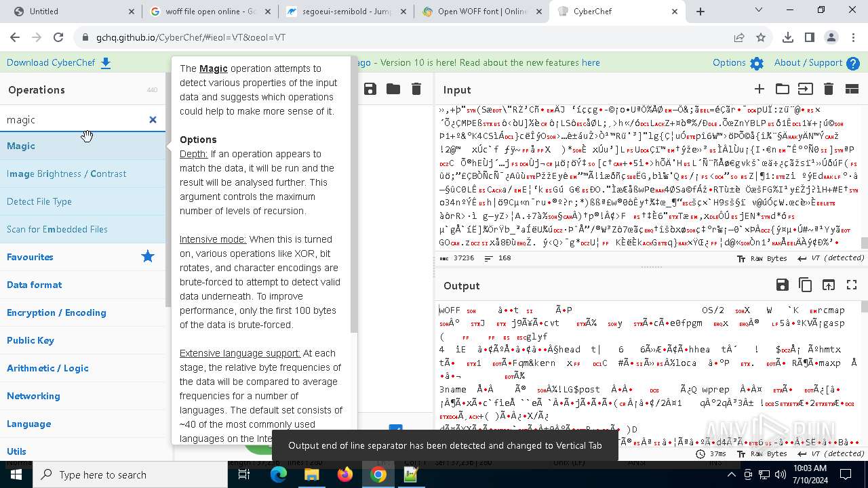Select the Detect File Type operation
This screenshot has height=488, width=868.
point(83,201)
